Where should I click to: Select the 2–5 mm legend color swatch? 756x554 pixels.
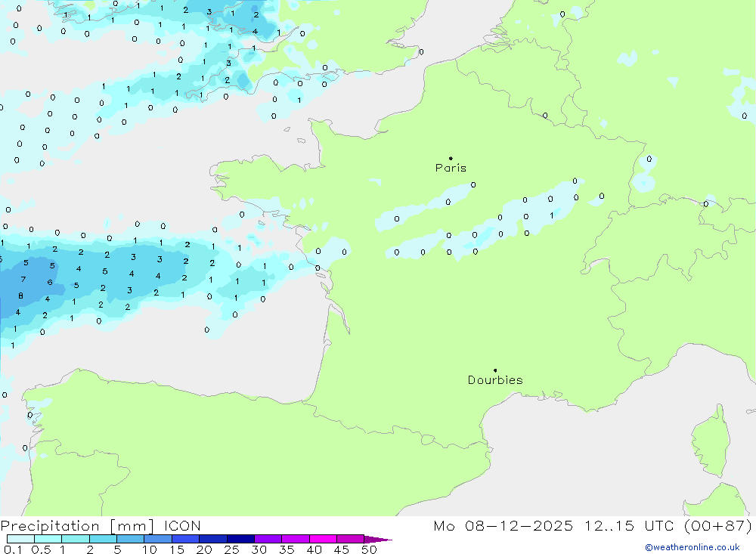pyautogui.click(x=103, y=539)
